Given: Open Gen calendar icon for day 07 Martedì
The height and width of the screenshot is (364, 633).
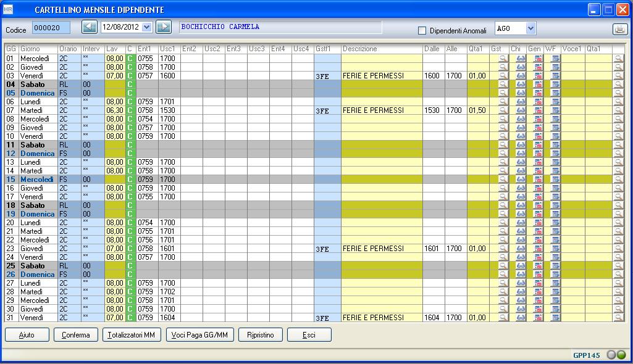Looking at the screenshot, I should pyautogui.click(x=538, y=110).
